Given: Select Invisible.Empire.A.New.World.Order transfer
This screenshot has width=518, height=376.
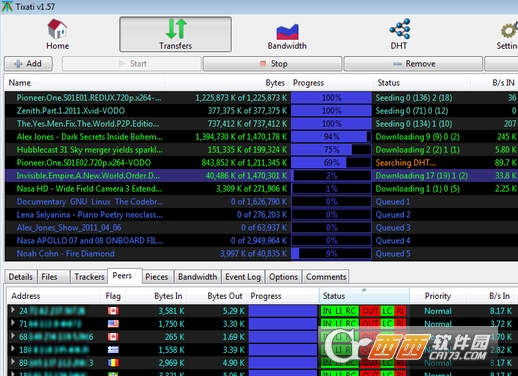Looking at the screenshot, I should point(261,176).
